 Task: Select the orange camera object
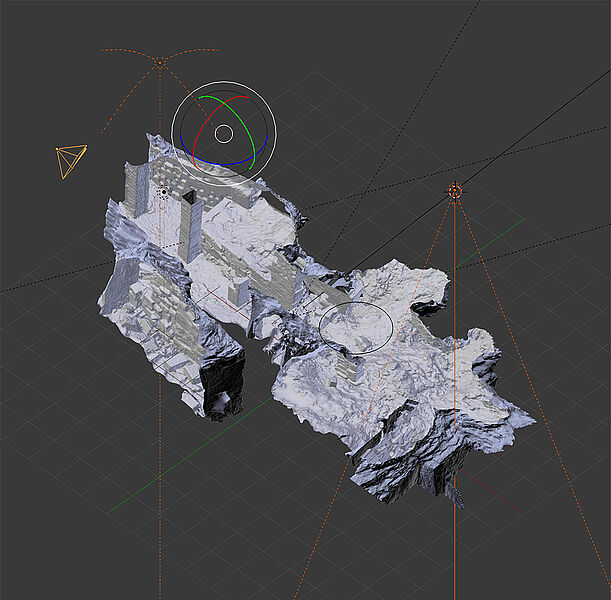[x=70, y=160]
